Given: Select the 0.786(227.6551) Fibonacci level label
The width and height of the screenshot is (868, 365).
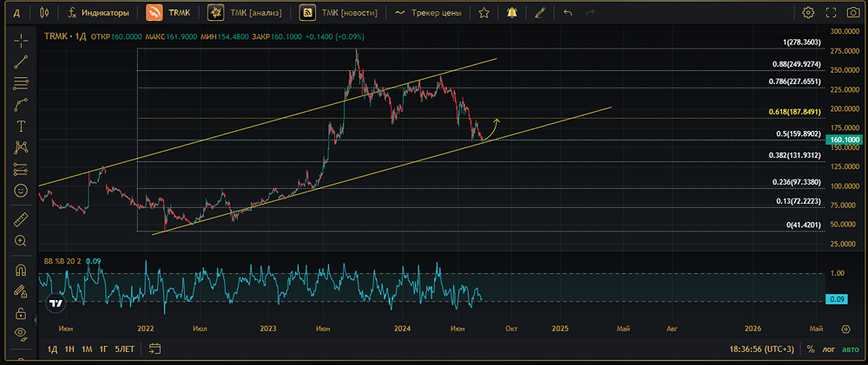Looking at the screenshot, I should [794, 81].
